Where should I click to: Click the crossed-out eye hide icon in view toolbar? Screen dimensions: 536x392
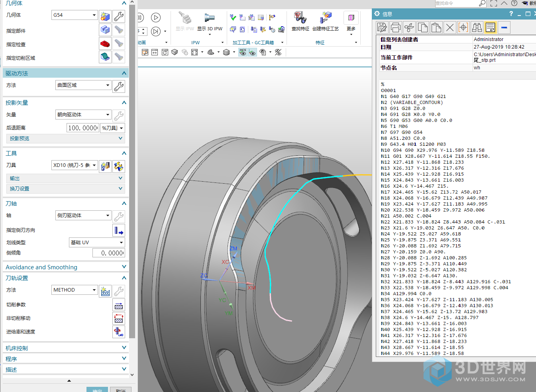[x=278, y=52]
